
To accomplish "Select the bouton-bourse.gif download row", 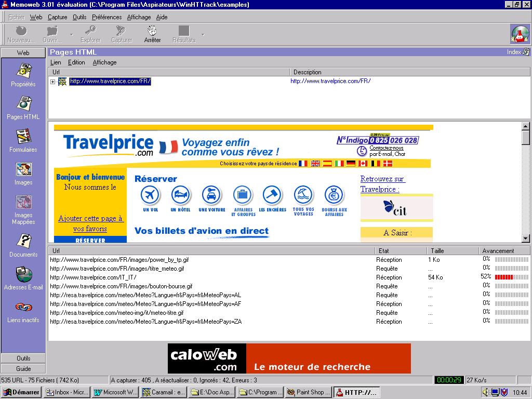I will point(289,286).
